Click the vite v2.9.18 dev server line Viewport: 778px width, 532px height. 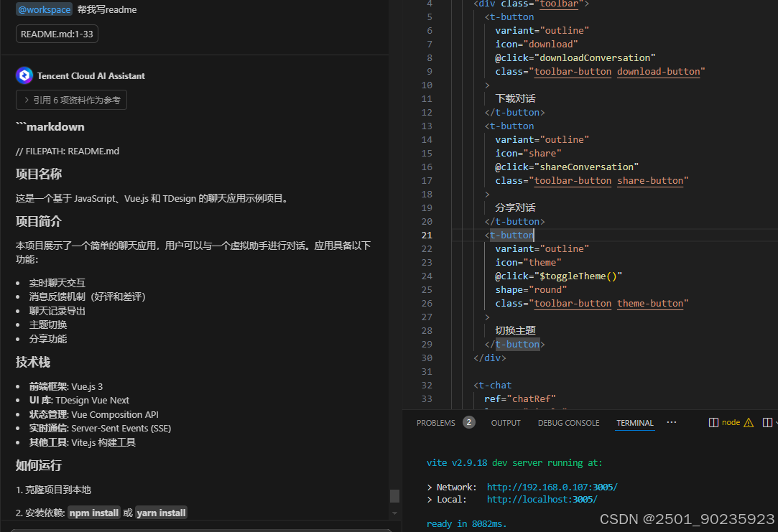click(514, 462)
